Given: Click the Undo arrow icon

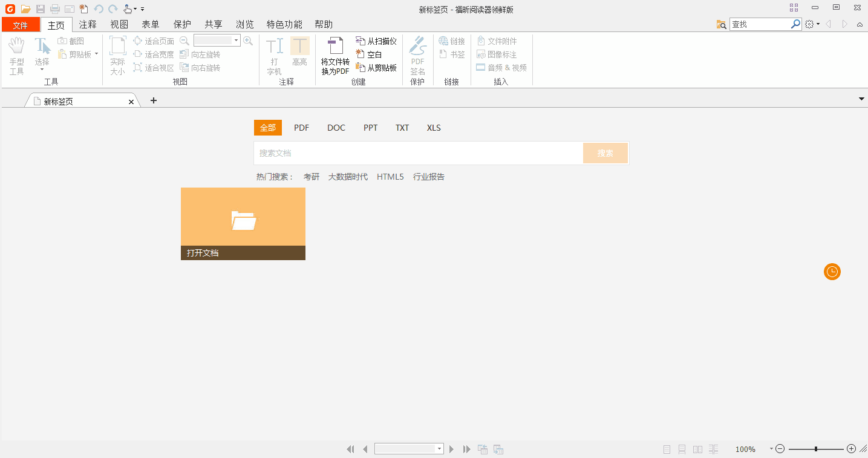Looking at the screenshot, I should click(99, 8).
